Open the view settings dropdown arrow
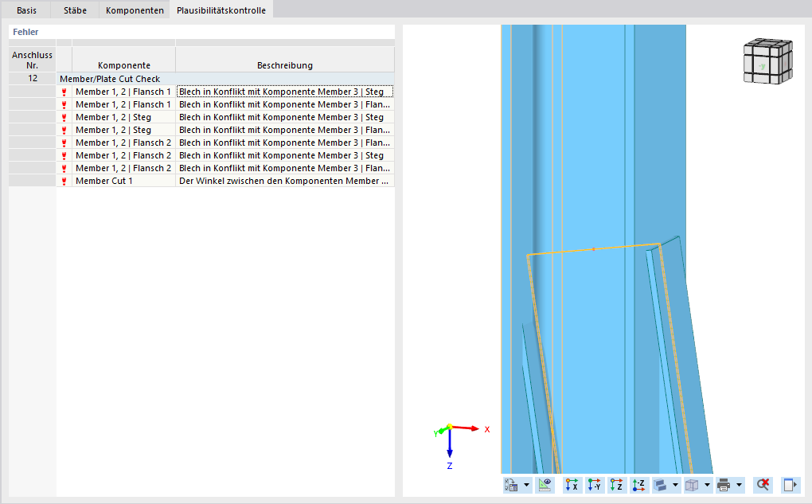This screenshot has width=812, height=504. click(527, 485)
